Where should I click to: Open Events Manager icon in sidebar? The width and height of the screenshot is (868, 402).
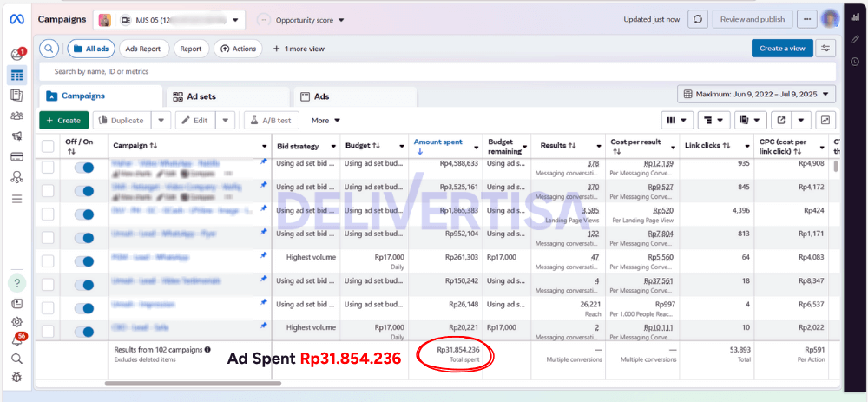(x=16, y=178)
